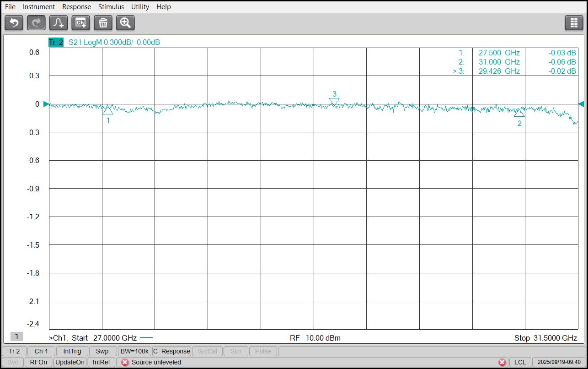Image resolution: width=588 pixels, height=369 pixels.
Task: Add a new channel with toolbar icon
Action: [x=81, y=22]
